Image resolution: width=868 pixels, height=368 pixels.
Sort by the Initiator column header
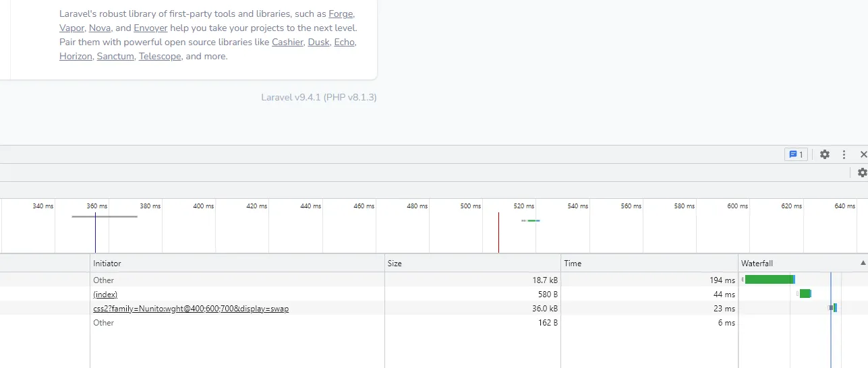pyautogui.click(x=237, y=263)
